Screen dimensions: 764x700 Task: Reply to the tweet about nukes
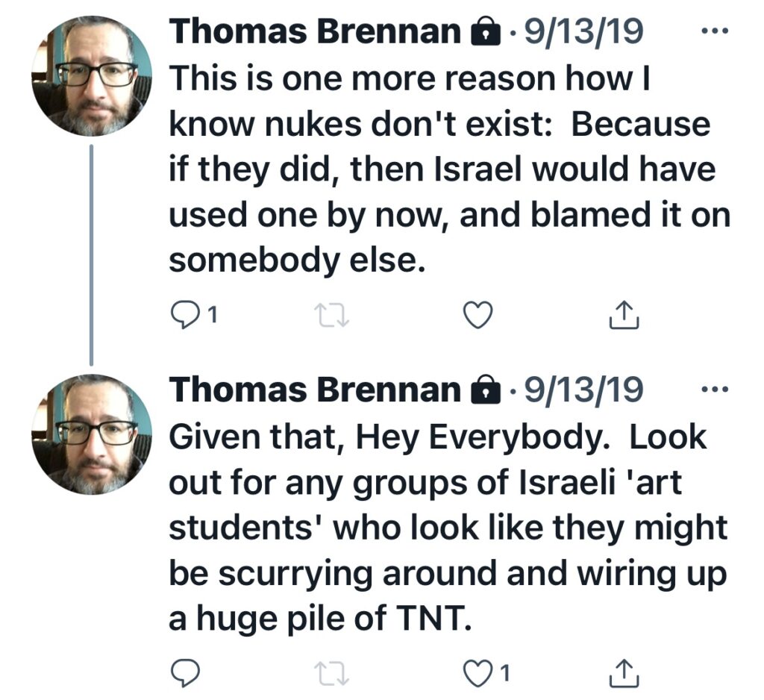click(x=184, y=316)
